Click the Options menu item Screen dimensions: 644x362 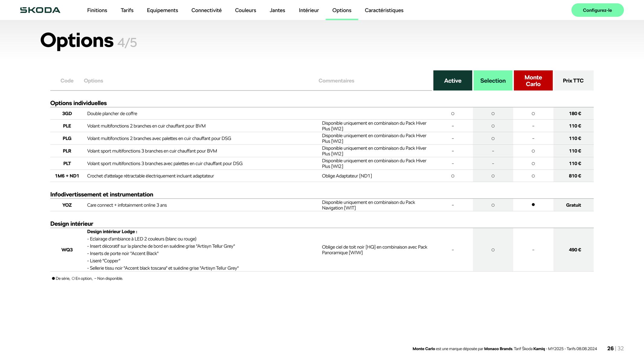[x=342, y=10]
